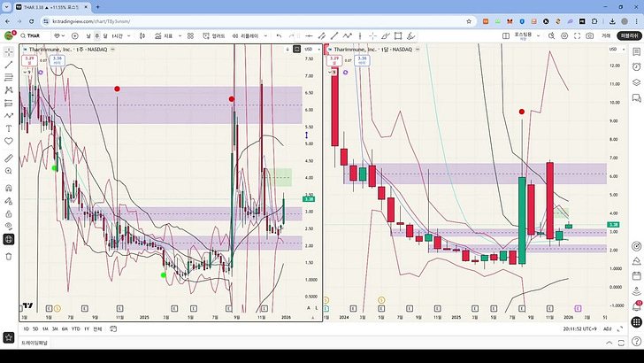Image resolution: width=644 pixels, height=363 pixels.
Task: Select the 전체 all time range
Action: [97, 328]
